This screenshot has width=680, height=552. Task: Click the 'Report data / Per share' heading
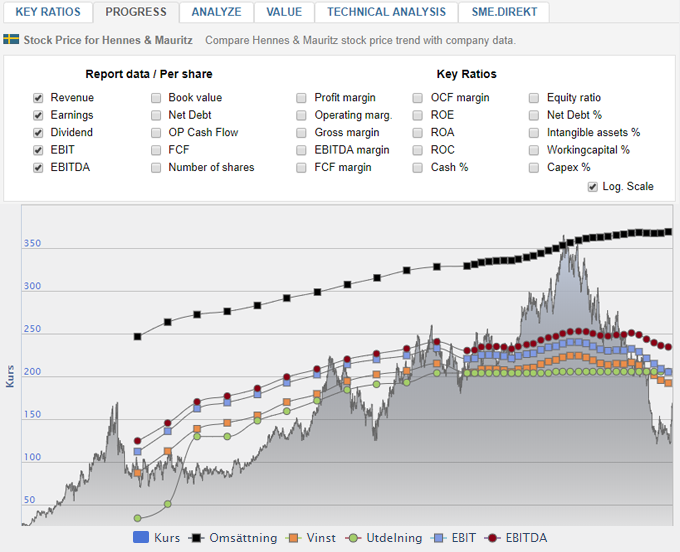tap(149, 74)
